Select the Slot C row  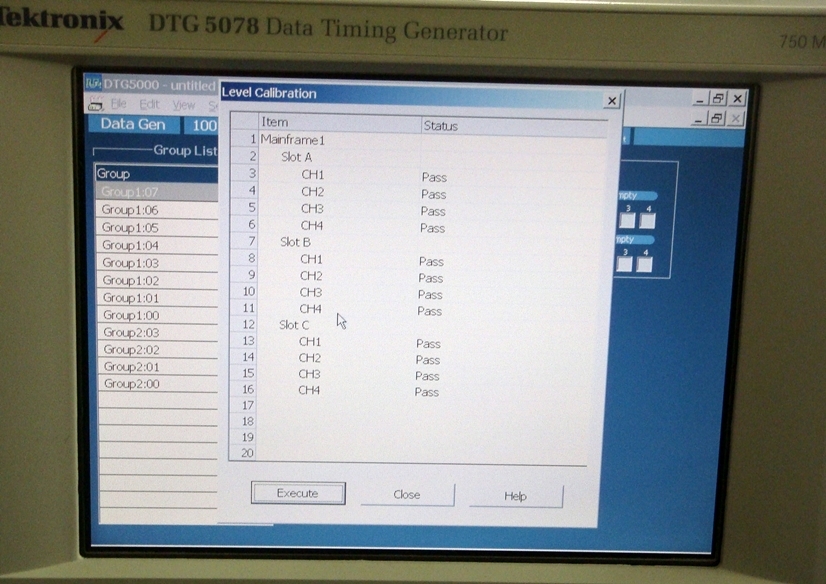click(x=294, y=325)
